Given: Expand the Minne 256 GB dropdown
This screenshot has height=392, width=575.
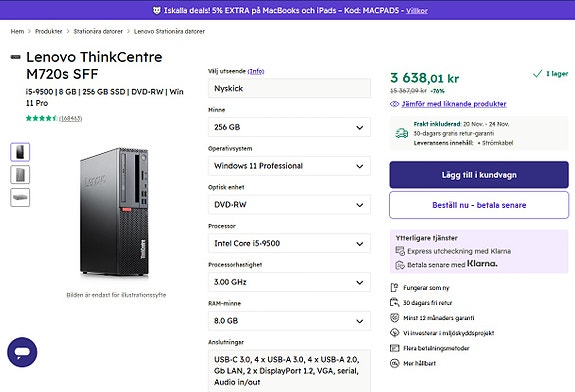Looking at the screenshot, I should point(289,127).
